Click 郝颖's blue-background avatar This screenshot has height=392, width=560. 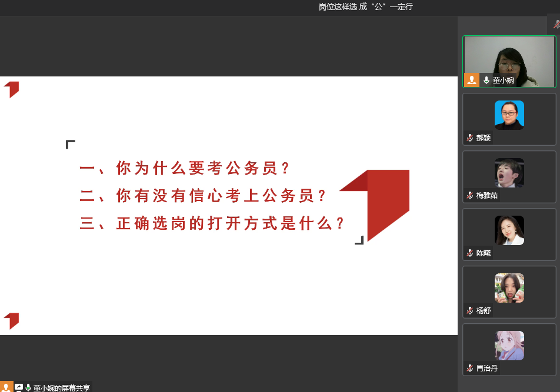pos(509,115)
